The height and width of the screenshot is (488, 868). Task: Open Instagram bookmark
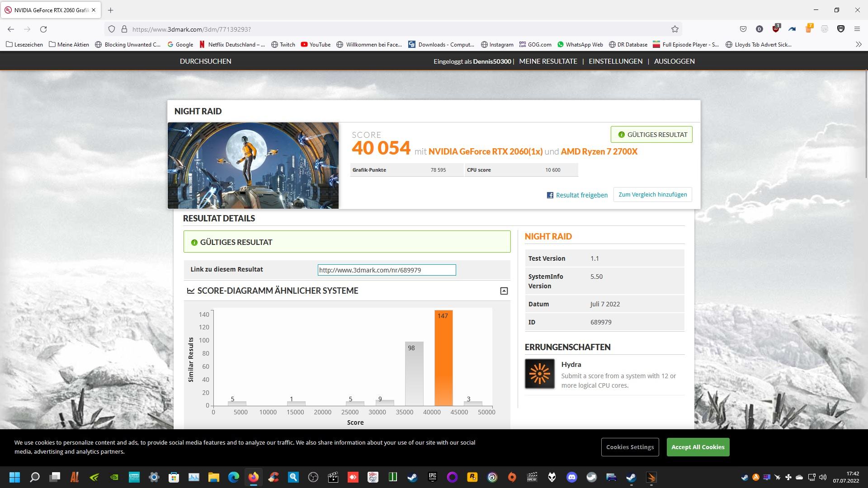[497, 44]
